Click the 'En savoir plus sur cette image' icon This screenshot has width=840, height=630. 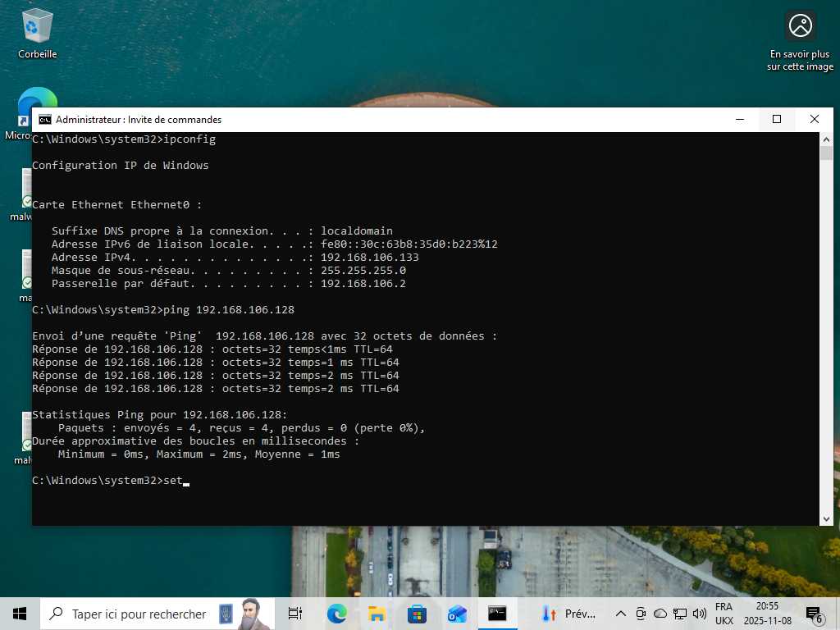(x=800, y=41)
